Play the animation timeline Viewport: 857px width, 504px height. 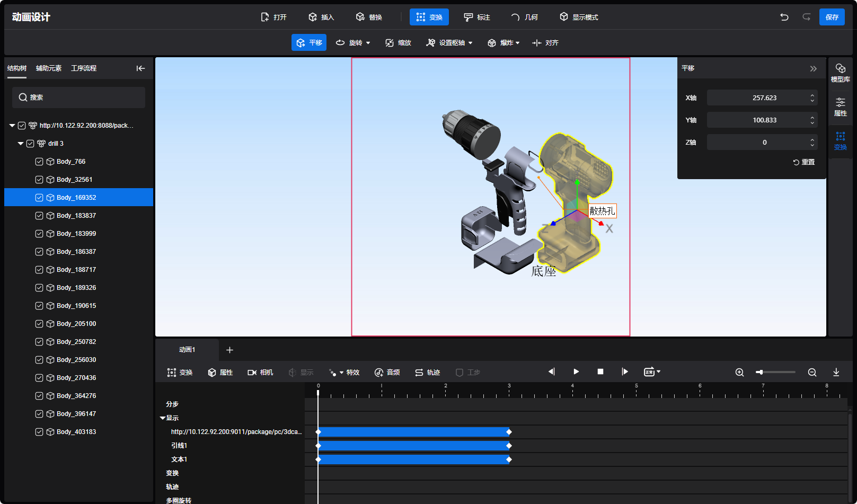point(576,372)
